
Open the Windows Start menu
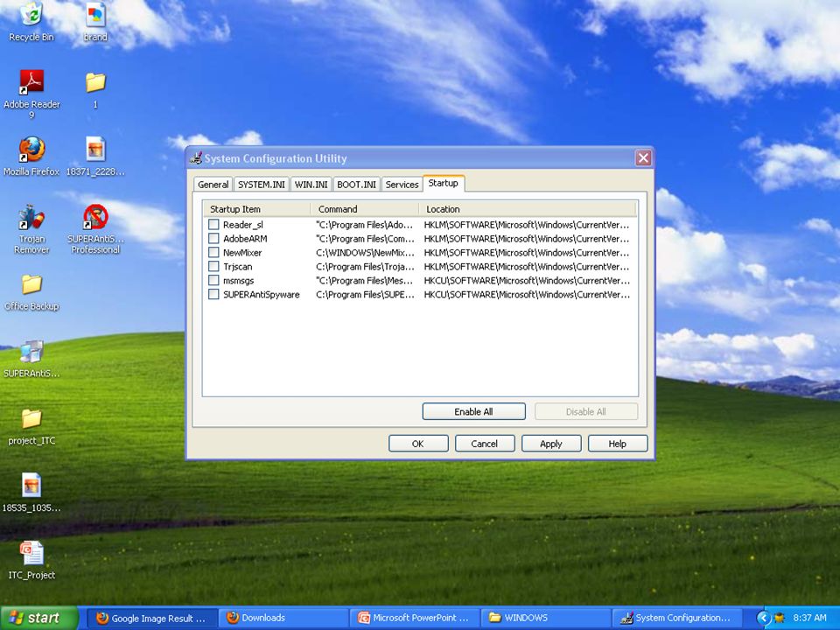(39, 618)
